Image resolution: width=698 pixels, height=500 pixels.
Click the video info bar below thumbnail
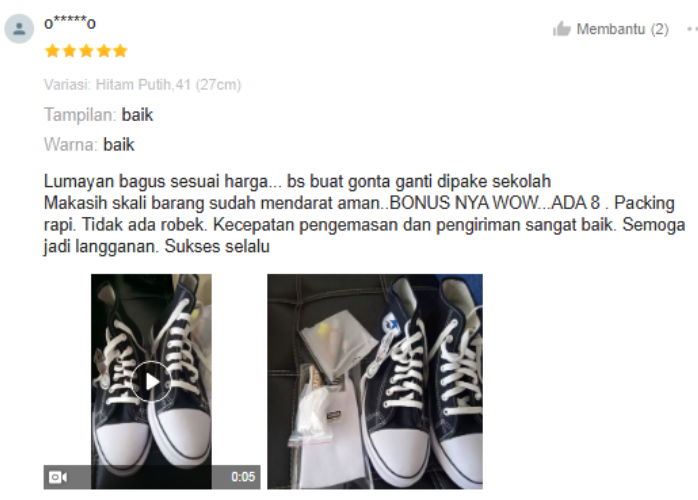coord(152,477)
